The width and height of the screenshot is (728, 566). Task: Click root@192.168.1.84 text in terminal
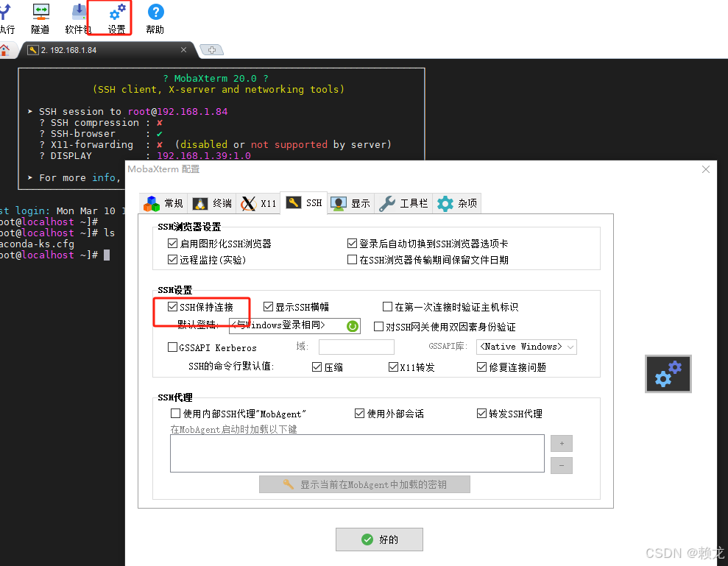click(178, 111)
